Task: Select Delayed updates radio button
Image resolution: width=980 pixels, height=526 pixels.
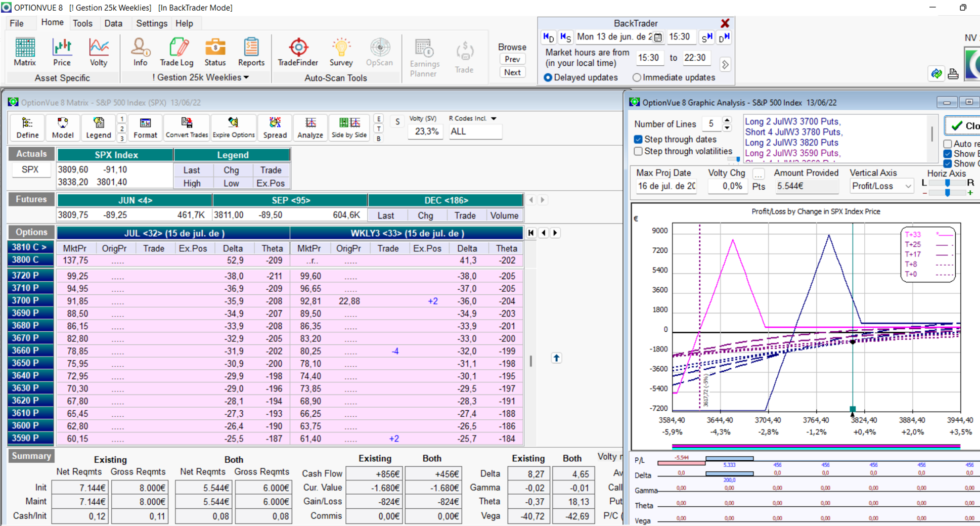Action: tap(548, 77)
